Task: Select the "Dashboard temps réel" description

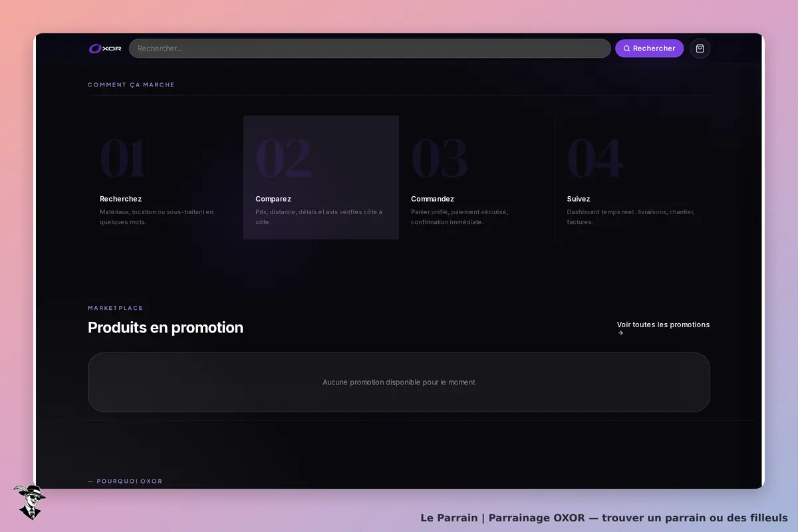Action: click(x=630, y=217)
